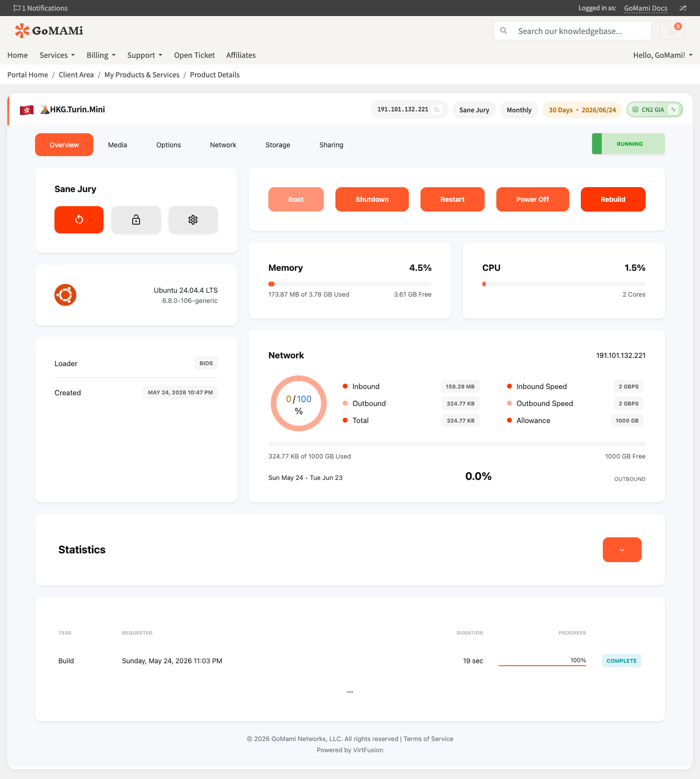Click the GoMAMi logo
The height and width of the screenshot is (779, 700).
pos(49,31)
